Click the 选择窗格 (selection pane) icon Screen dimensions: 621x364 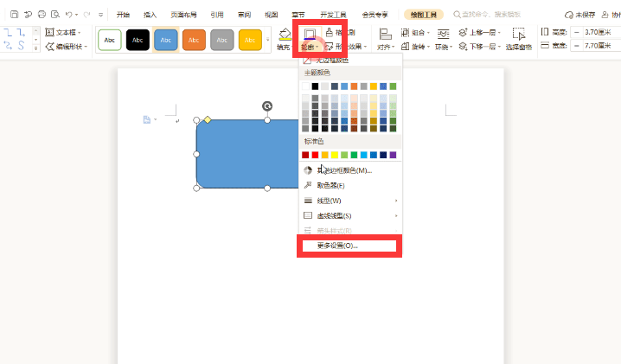(519, 39)
